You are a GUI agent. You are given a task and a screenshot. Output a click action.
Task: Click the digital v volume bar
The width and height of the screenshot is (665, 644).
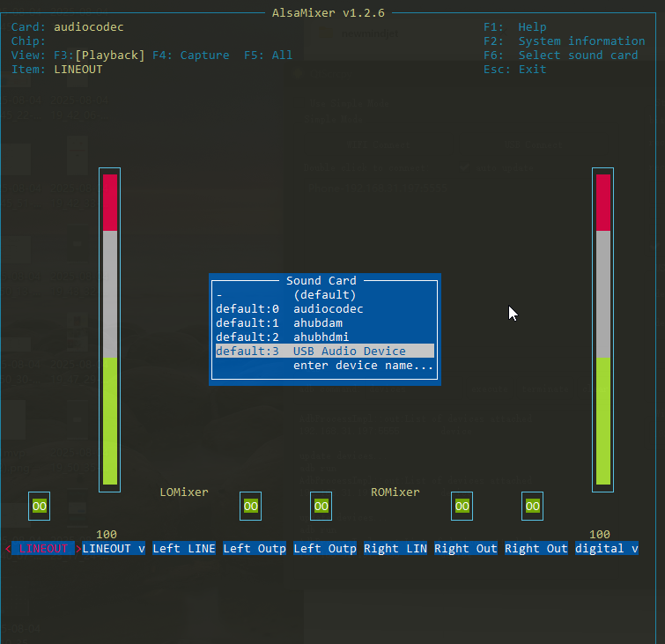tap(602, 329)
